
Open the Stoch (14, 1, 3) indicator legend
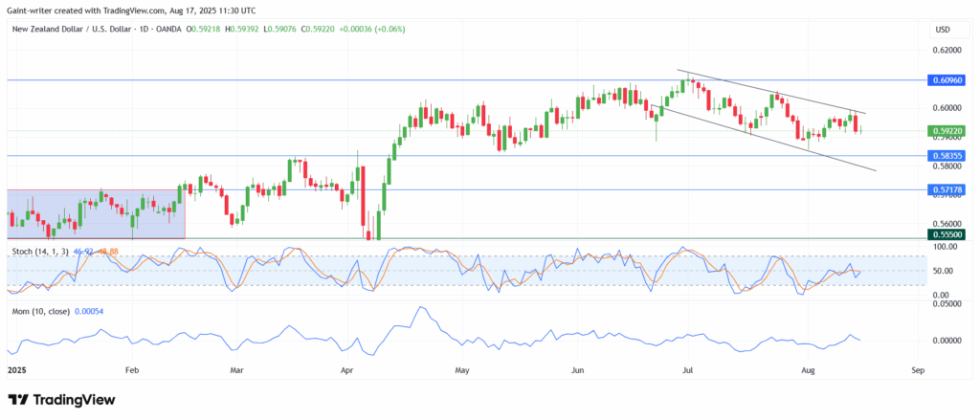[x=38, y=252]
